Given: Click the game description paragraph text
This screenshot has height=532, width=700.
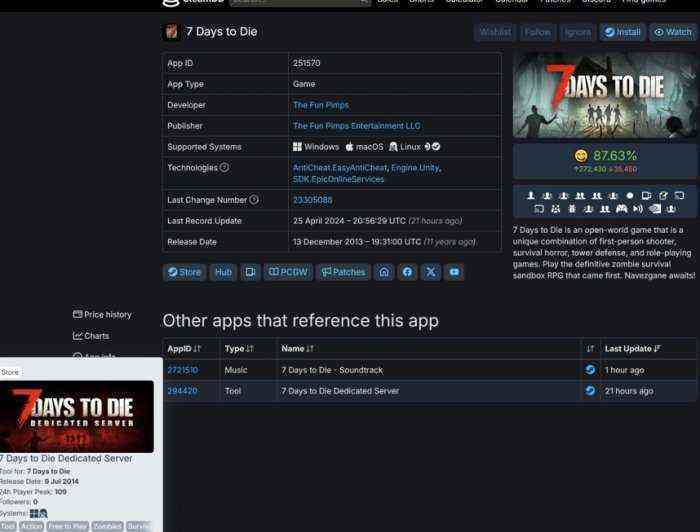Looking at the screenshot, I should pyautogui.click(x=604, y=253).
